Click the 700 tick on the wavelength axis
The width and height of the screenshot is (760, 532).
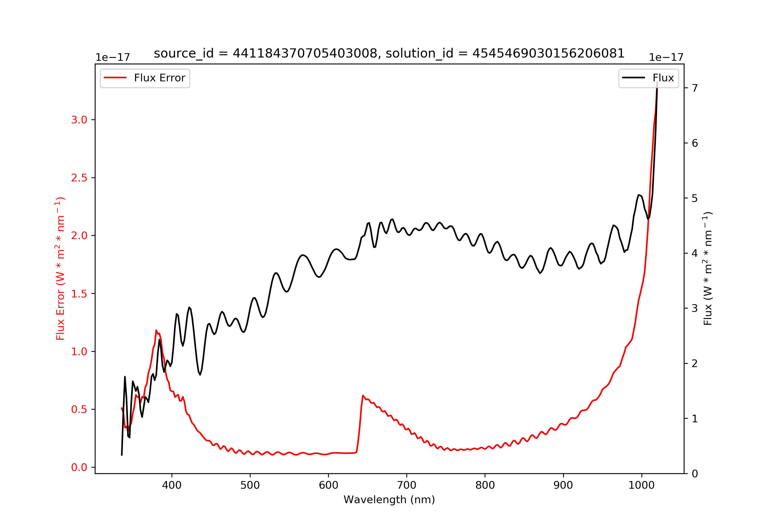[407, 485]
